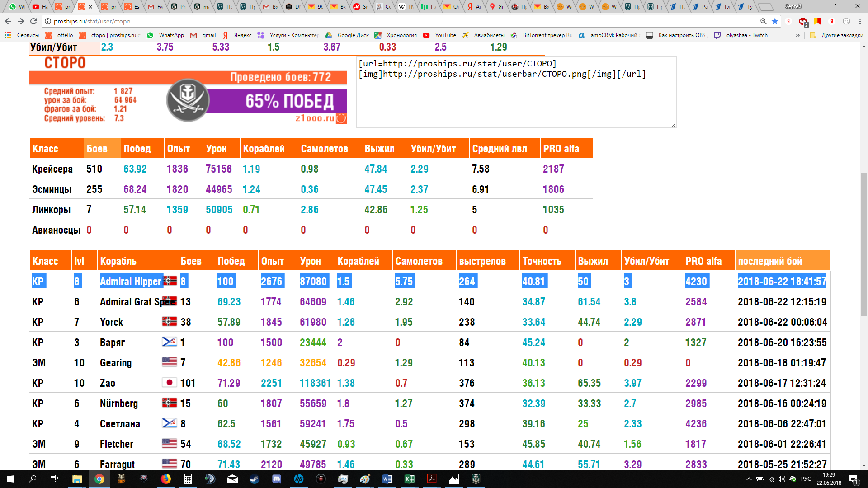868x488 pixels.
Task: Show hidden system tray icons
Action: [749, 479]
